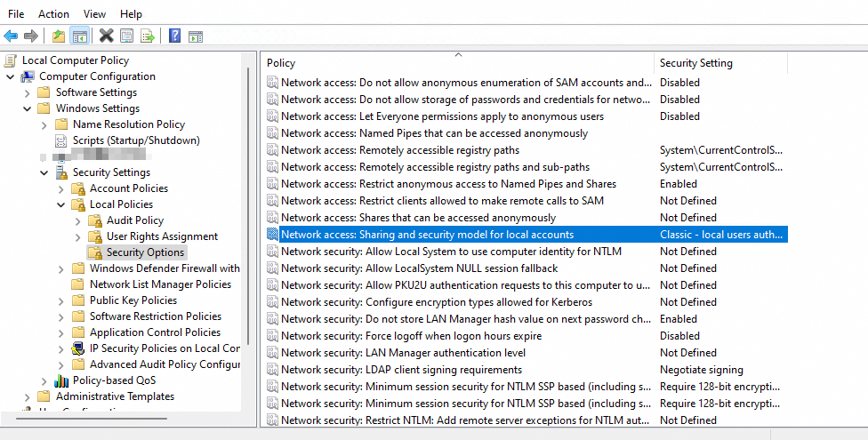Expand the Audit Policy node

click(x=77, y=220)
